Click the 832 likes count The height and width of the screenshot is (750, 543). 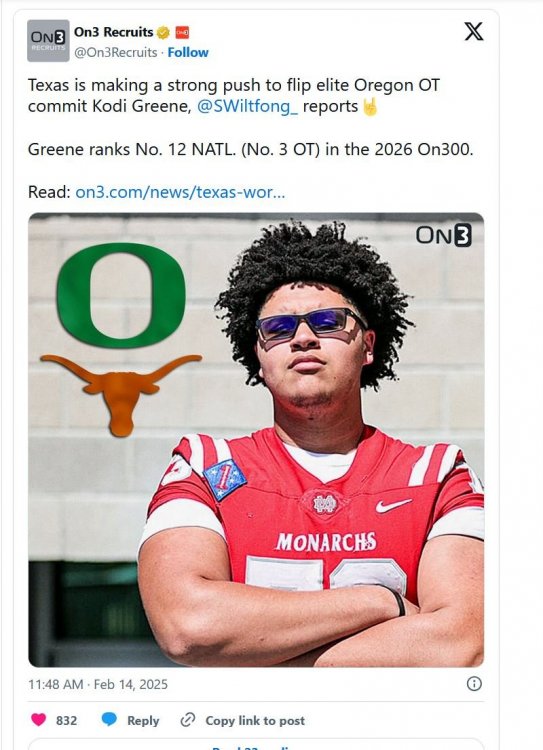[66, 720]
